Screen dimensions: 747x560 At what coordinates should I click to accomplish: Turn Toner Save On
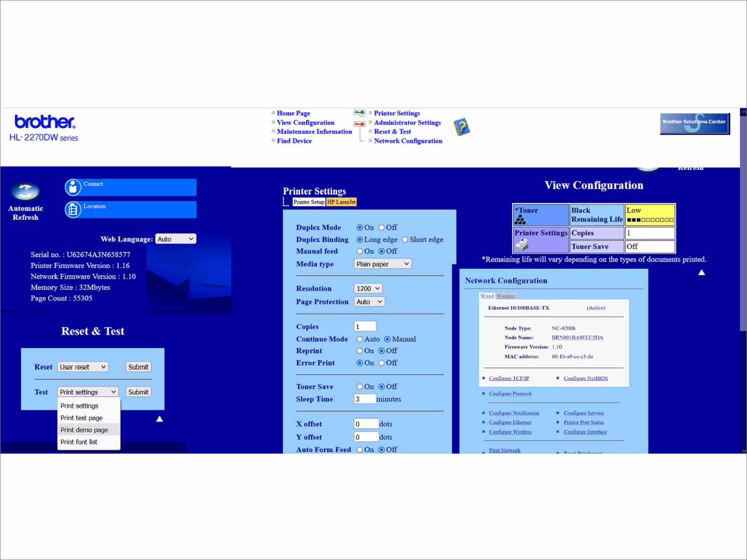click(359, 387)
